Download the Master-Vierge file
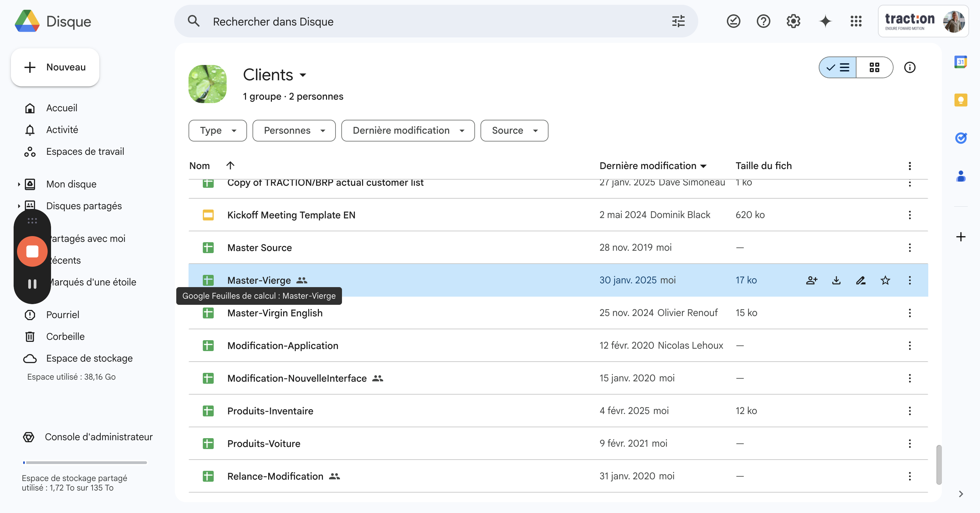This screenshot has width=980, height=513. 836,280
